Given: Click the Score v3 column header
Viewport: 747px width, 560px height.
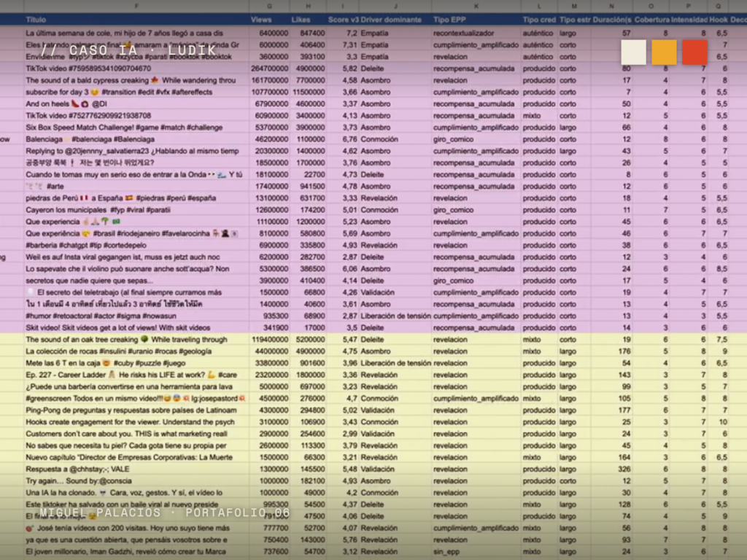Looking at the screenshot, I should click(343, 20).
